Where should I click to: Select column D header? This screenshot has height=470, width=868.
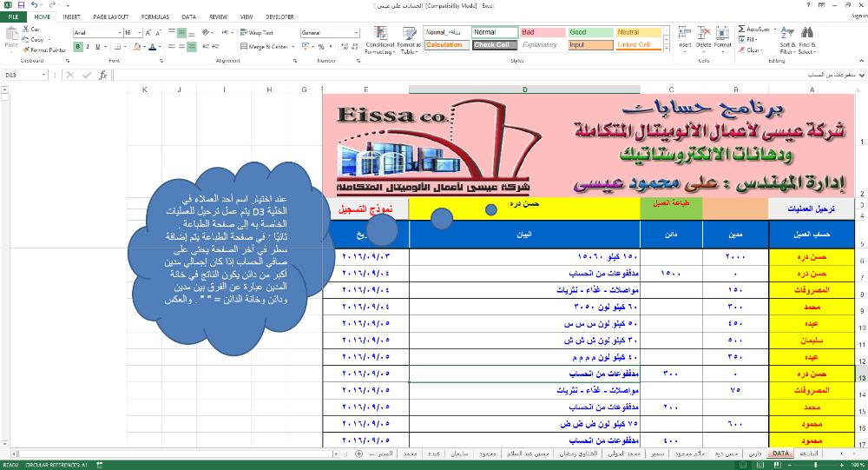click(x=524, y=89)
